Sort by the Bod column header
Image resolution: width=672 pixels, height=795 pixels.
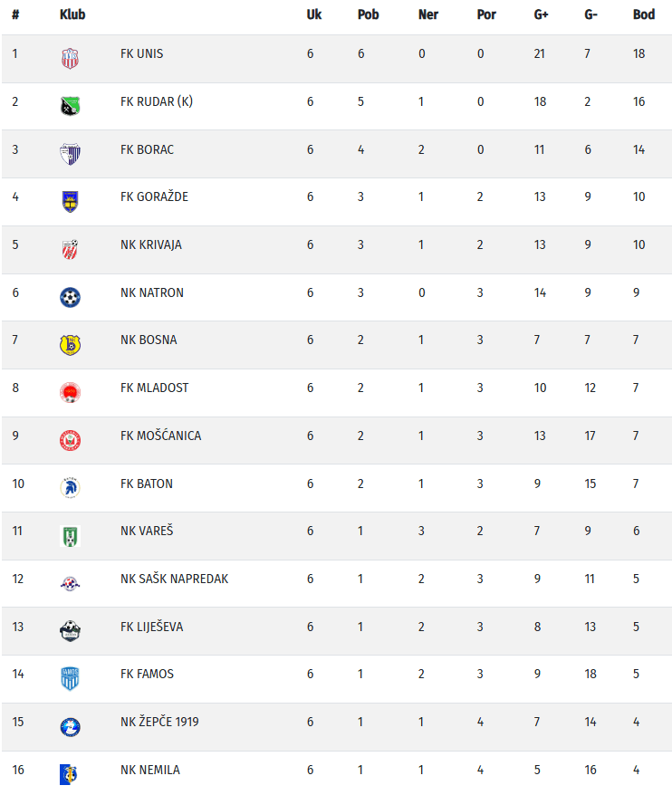tap(644, 14)
